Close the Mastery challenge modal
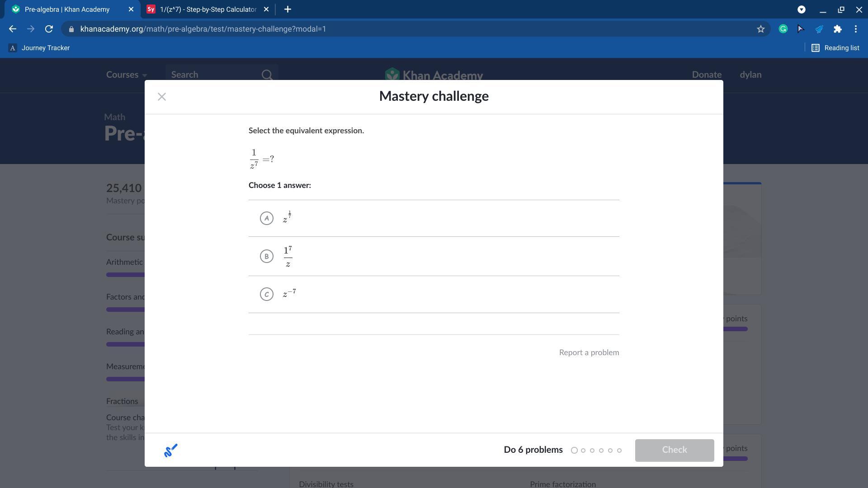The width and height of the screenshot is (868, 488). [x=162, y=97]
